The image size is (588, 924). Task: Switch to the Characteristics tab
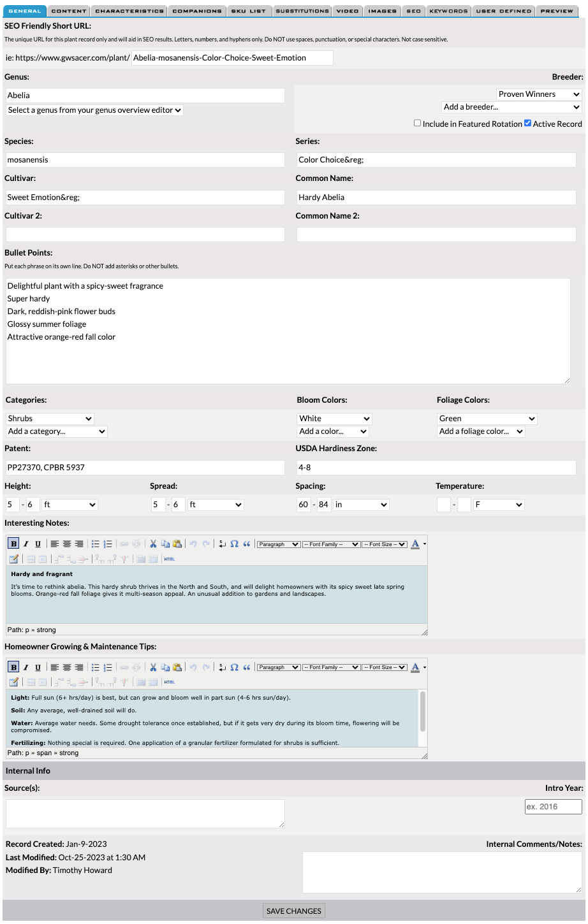click(x=129, y=11)
